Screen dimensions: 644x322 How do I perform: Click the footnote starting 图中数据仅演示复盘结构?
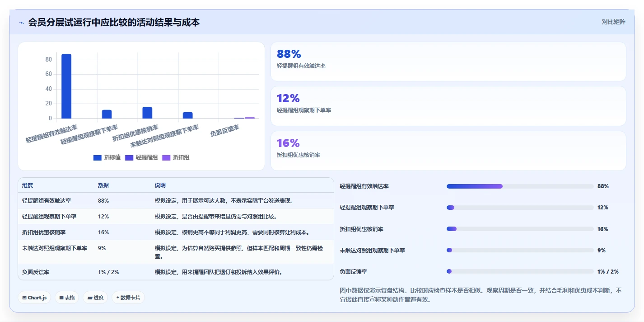click(x=481, y=294)
